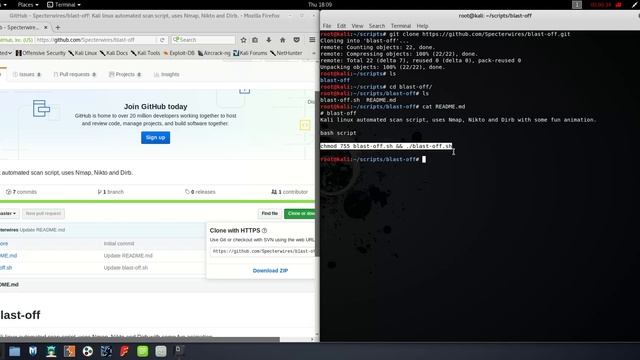Open the grey square dock icon
This screenshot has width=640, height=360.
click(161, 351)
